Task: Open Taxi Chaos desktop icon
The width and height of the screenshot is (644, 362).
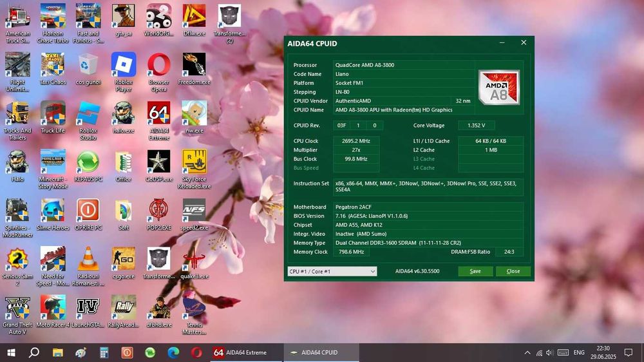Action: point(53,69)
